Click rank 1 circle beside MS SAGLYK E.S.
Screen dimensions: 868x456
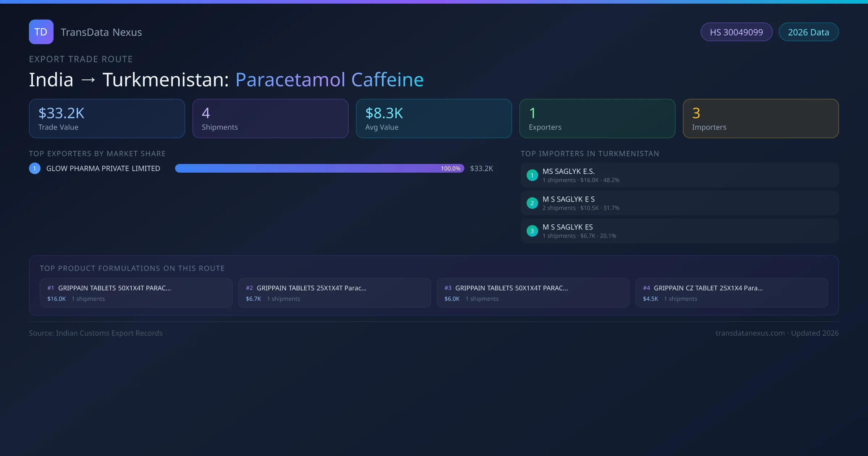coord(532,175)
